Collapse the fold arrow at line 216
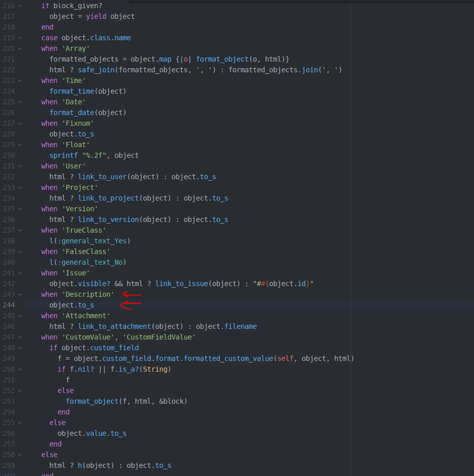 [19, 6]
